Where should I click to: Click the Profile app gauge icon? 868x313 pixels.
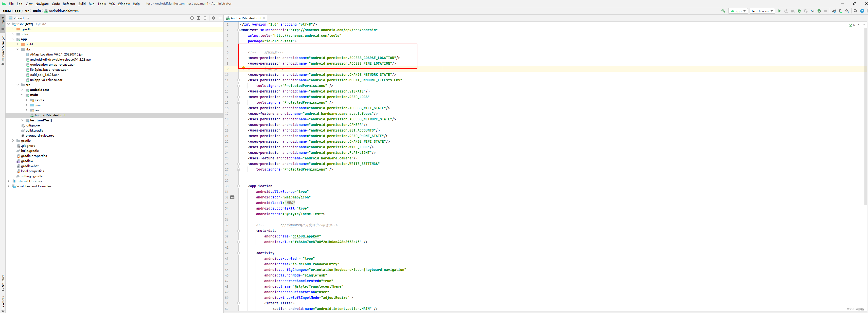click(x=812, y=11)
